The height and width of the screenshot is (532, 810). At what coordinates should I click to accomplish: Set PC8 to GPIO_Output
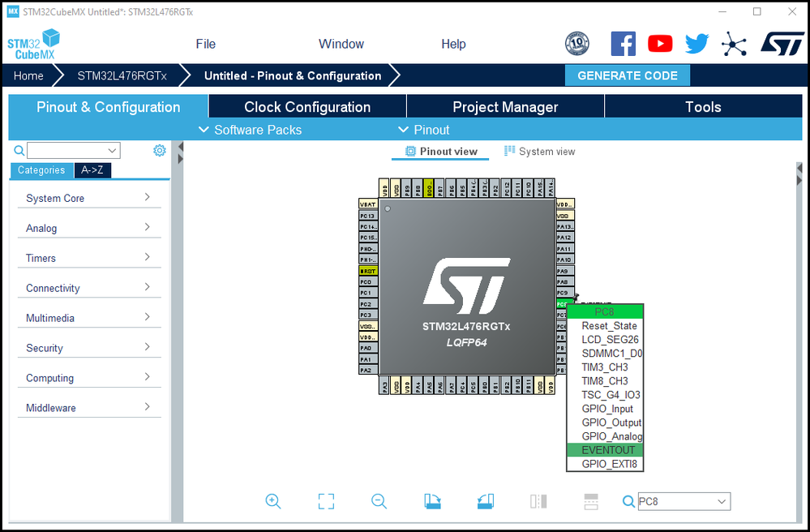[605, 422]
